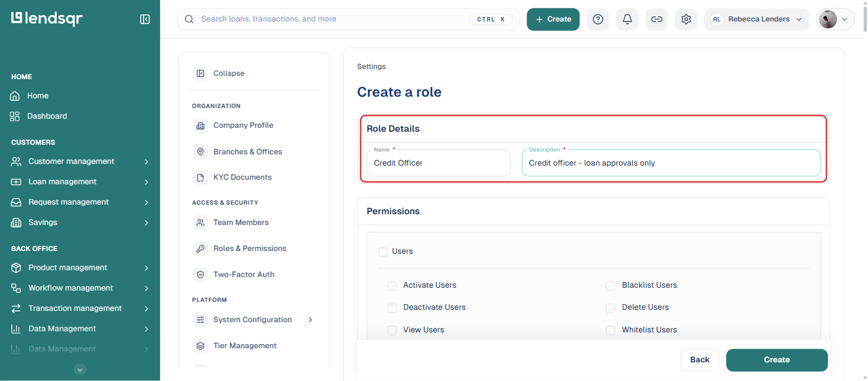Expand Customer management chevron

pos(146,162)
